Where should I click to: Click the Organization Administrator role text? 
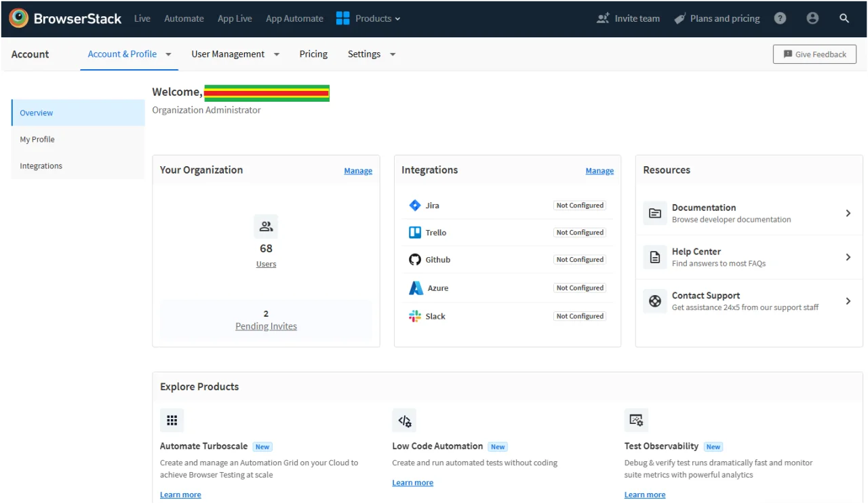click(x=206, y=110)
